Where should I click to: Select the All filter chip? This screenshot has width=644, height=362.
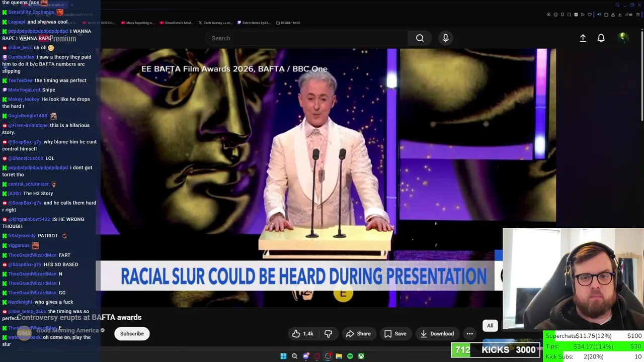tap(490, 326)
